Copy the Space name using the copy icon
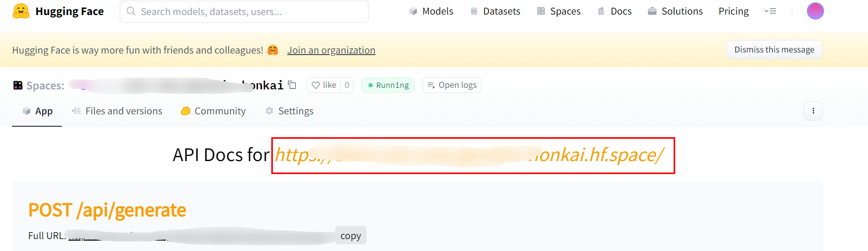868x251 pixels. click(292, 85)
